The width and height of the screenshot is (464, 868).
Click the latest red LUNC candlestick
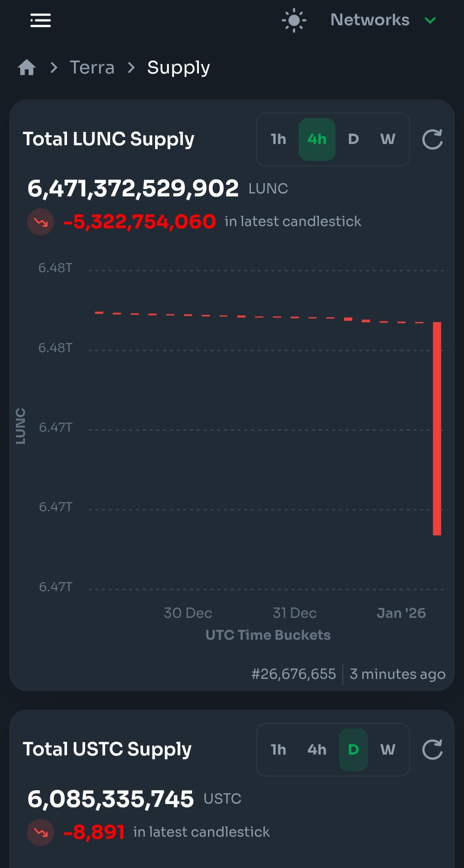pyautogui.click(x=437, y=429)
